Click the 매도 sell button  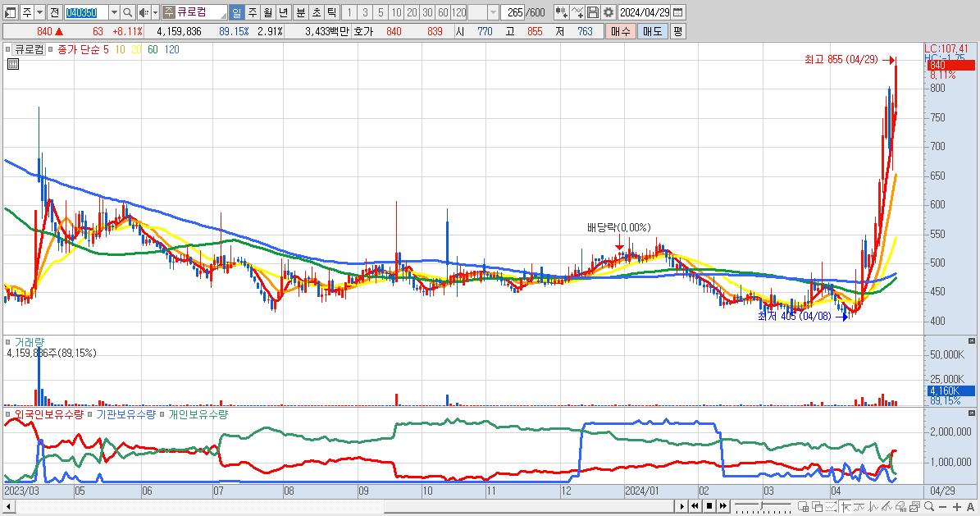click(653, 31)
